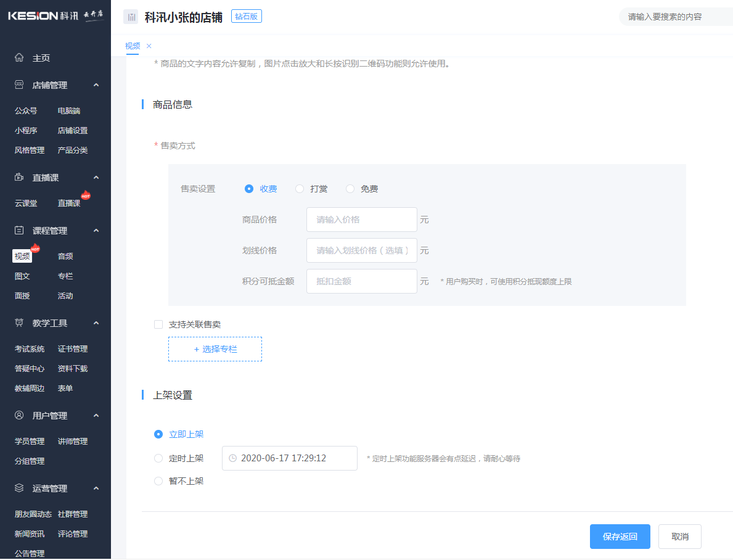Click the 用户管理 user management icon

[18, 415]
